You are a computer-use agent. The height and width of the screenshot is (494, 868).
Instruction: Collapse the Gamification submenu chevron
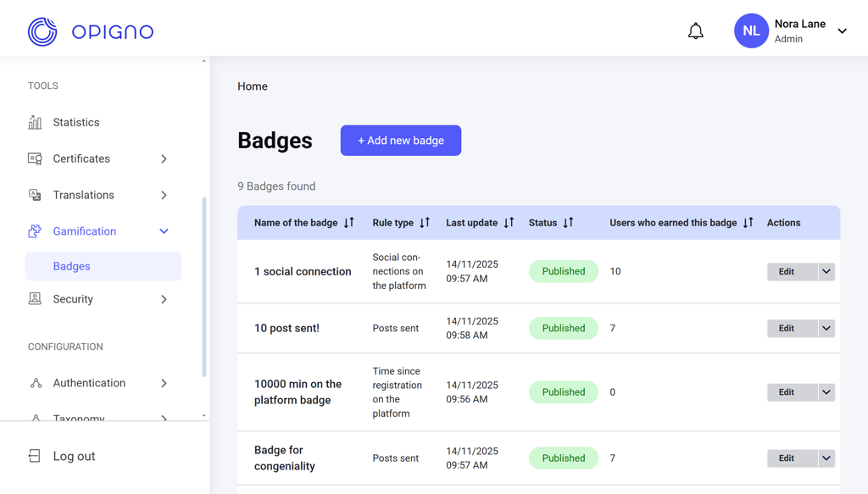click(164, 231)
